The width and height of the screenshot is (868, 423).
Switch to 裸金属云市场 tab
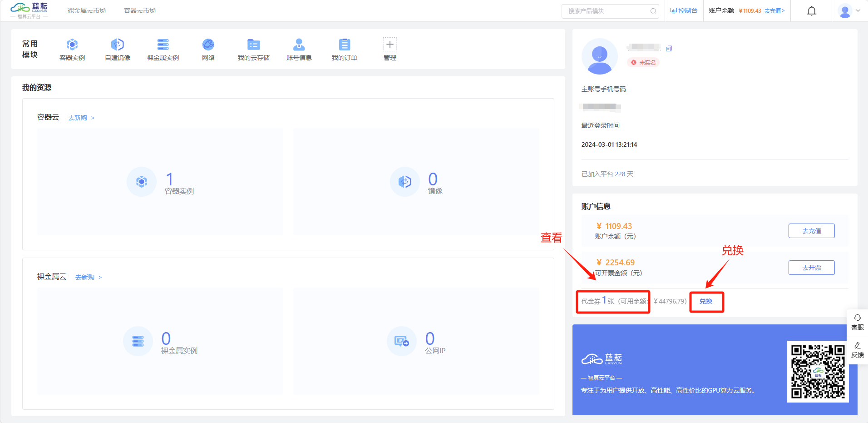pyautogui.click(x=87, y=10)
